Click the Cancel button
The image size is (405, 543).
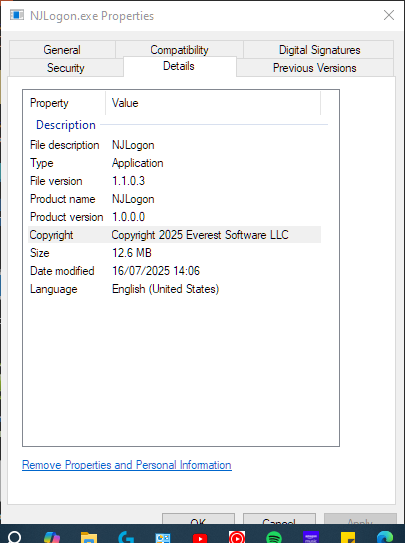[279, 519]
